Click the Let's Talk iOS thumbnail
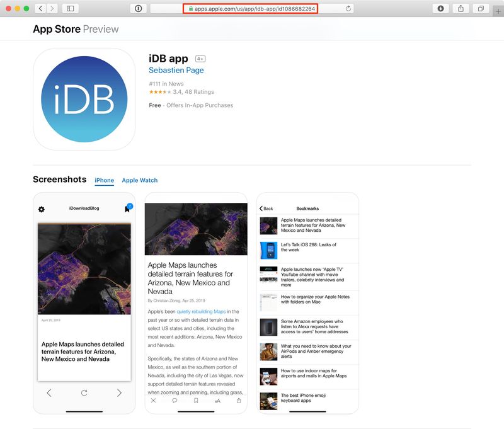Image resolution: width=504 pixels, height=429 pixels. [268, 250]
